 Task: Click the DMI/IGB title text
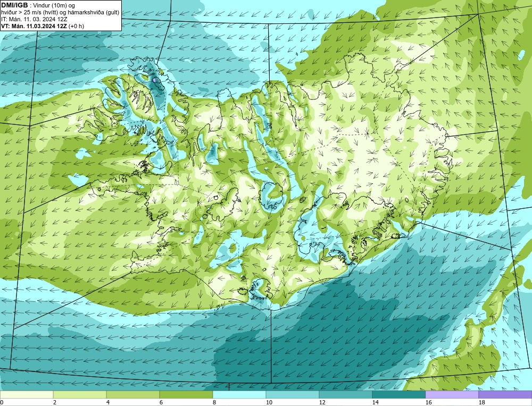(14, 5)
